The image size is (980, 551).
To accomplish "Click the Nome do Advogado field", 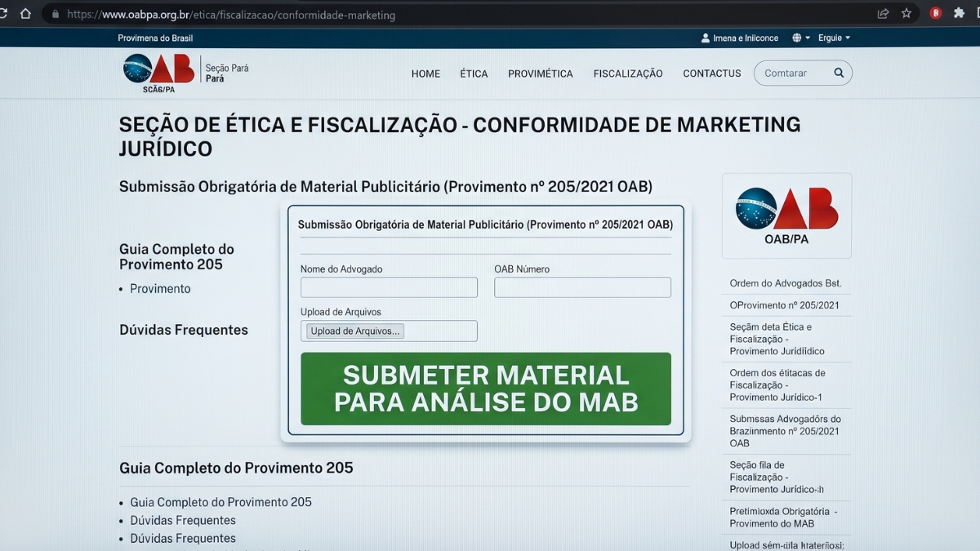I will point(389,287).
